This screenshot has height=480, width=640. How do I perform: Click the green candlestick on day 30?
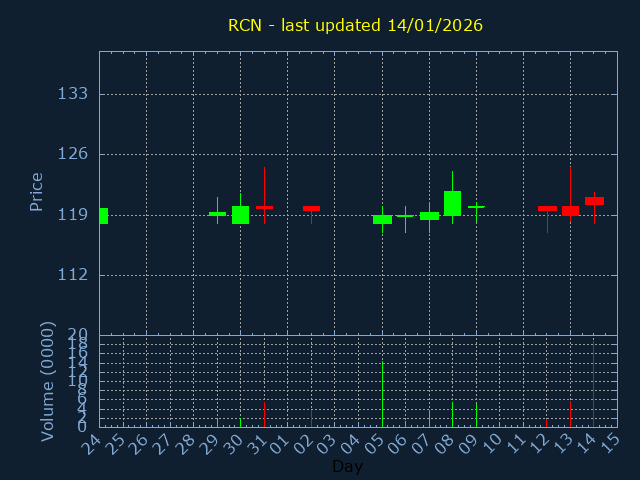(240, 214)
